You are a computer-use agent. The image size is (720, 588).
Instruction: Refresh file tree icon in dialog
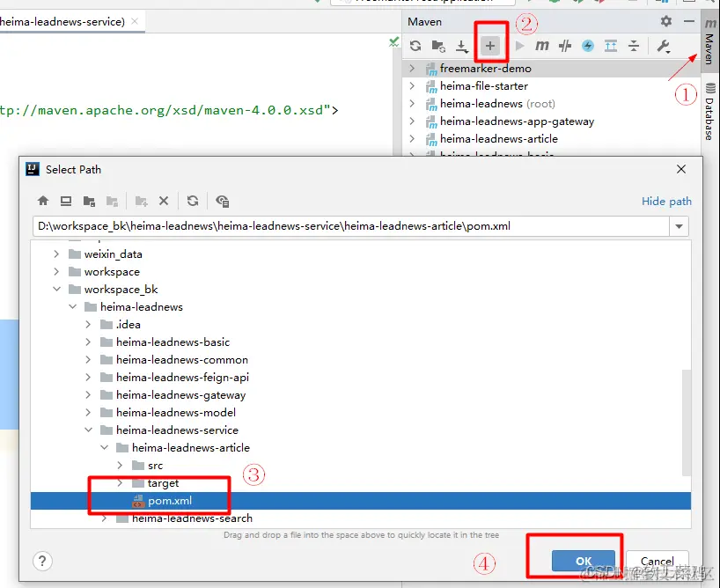coord(193,201)
